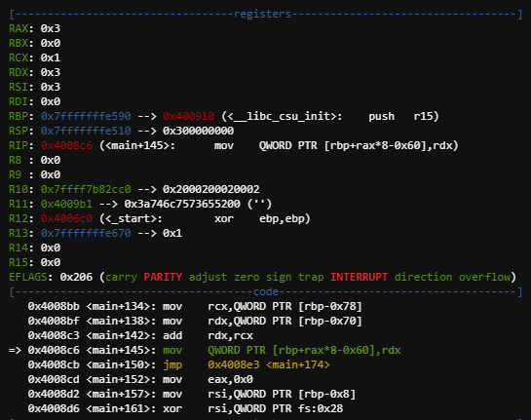Image resolution: width=531 pixels, height=420 pixels.
Task: Select the RAX register value 0x3
Action: (51, 28)
